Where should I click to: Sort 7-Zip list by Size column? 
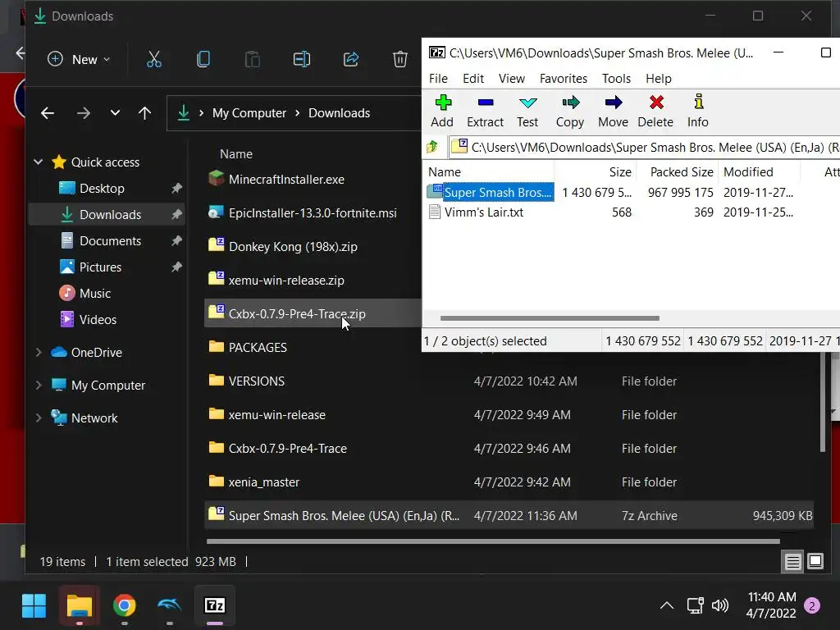pyautogui.click(x=596, y=172)
